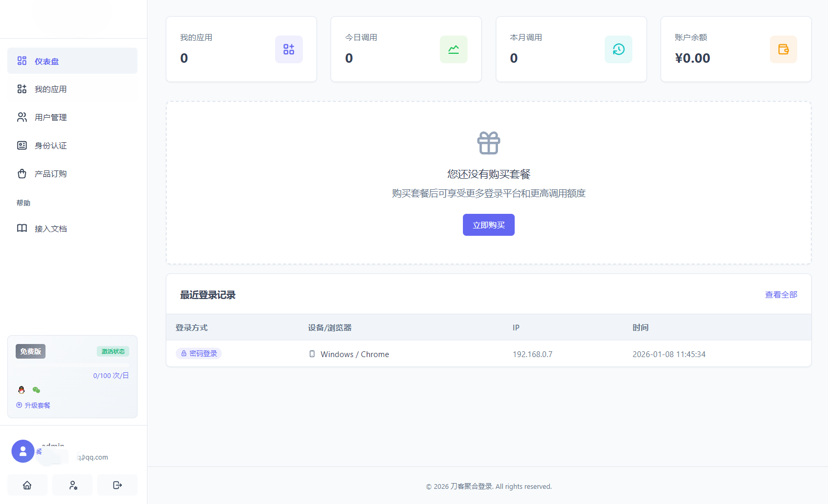Click the 免费版 plan badge
The height and width of the screenshot is (504, 828).
pyautogui.click(x=30, y=351)
